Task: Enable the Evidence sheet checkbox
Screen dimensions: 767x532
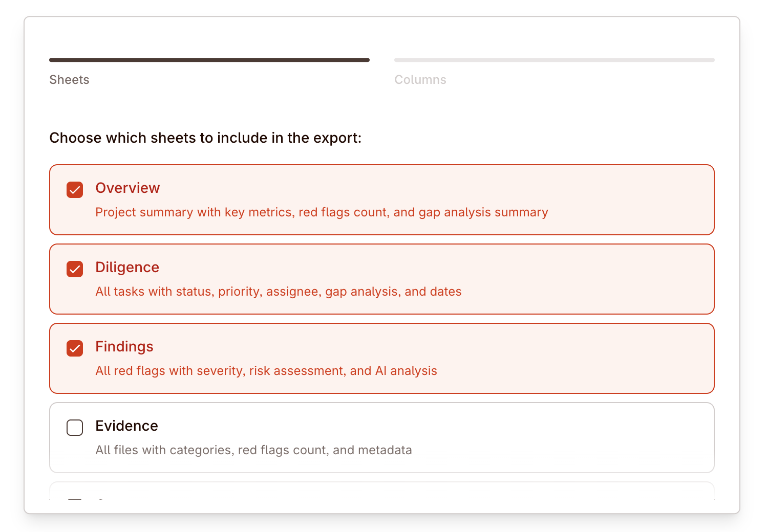Action: [x=75, y=428]
